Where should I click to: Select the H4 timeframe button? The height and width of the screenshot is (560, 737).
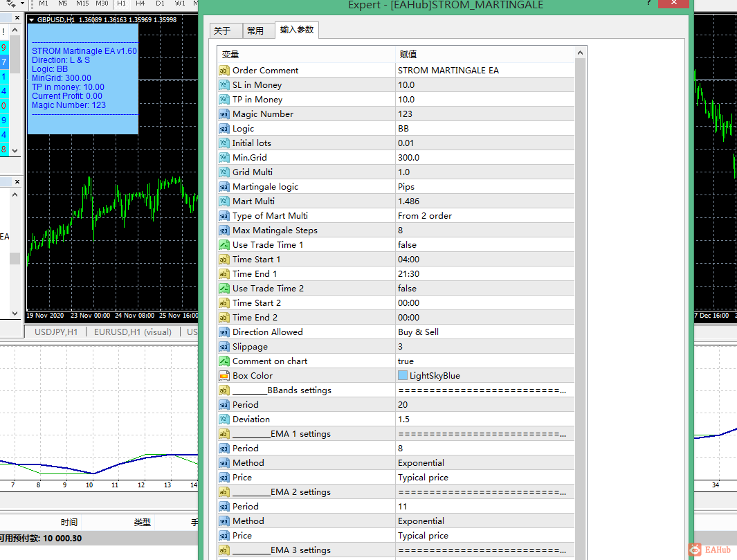tap(140, 3)
